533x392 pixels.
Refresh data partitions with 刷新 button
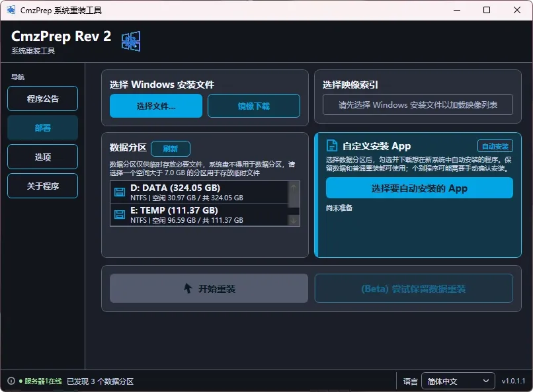[x=171, y=149]
